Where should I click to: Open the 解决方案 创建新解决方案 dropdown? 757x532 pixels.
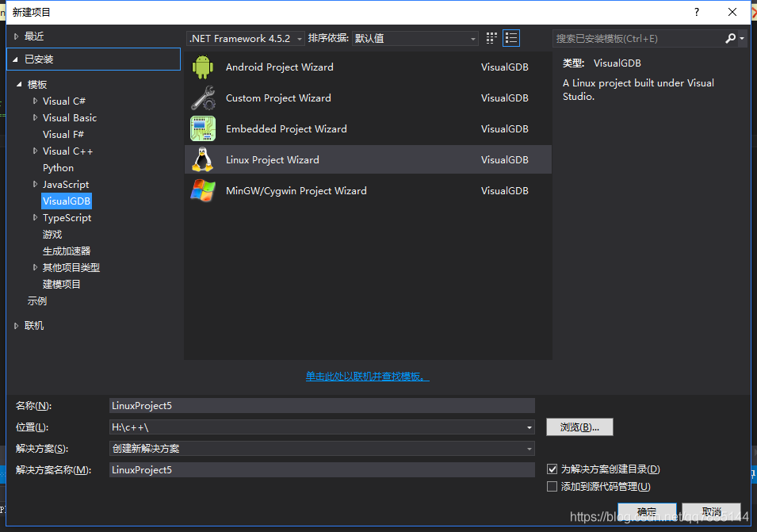point(322,449)
